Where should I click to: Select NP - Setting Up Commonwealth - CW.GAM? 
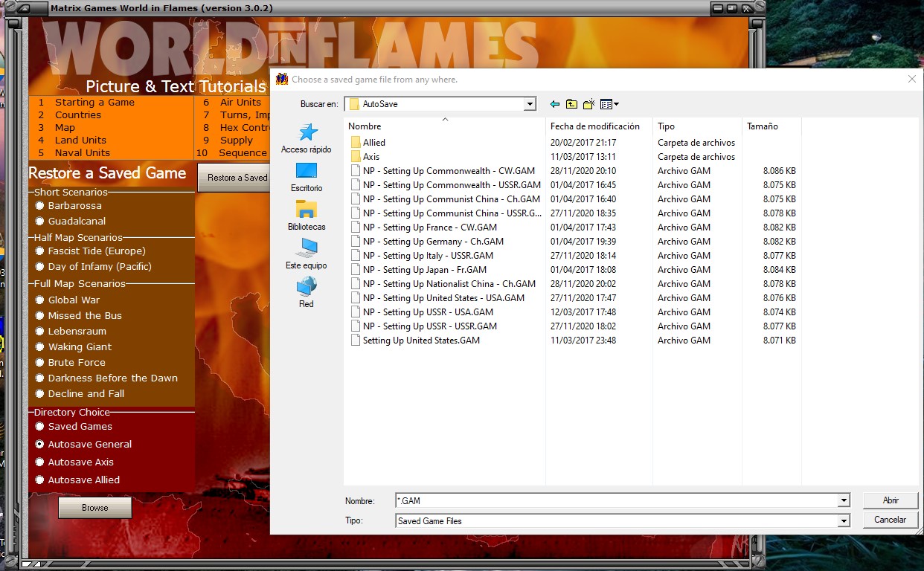pyautogui.click(x=449, y=171)
